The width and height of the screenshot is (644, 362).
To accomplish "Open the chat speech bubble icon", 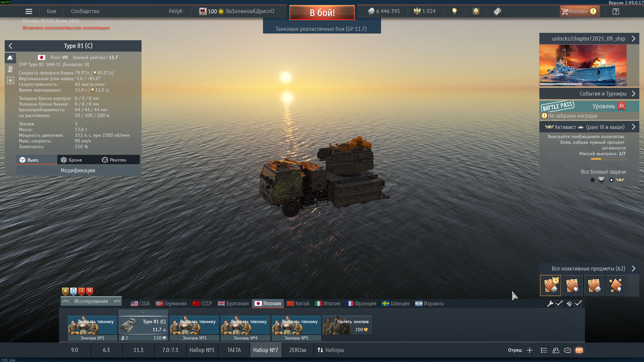I will click(568, 350).
